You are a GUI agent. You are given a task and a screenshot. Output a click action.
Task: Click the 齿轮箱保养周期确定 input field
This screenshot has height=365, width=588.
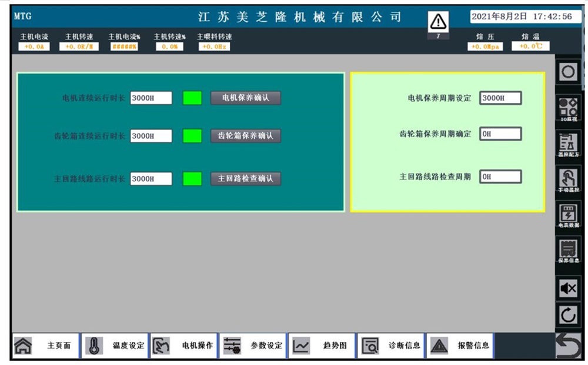(x=500, y=134)
